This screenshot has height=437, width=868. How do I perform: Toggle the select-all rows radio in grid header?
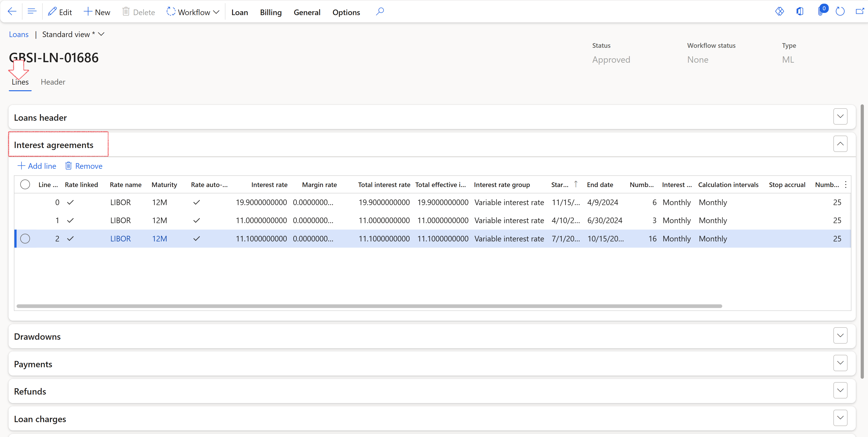pyautogui.click(x=25, y=184)
